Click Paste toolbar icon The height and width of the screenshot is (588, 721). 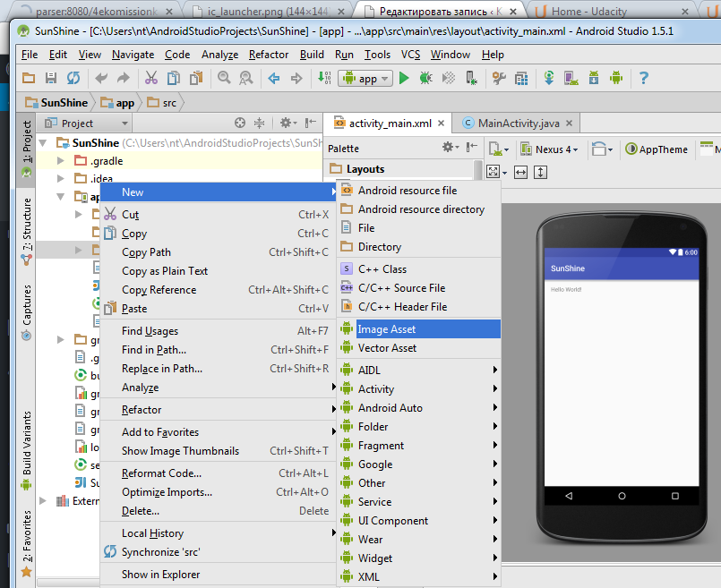click(196, 78)
